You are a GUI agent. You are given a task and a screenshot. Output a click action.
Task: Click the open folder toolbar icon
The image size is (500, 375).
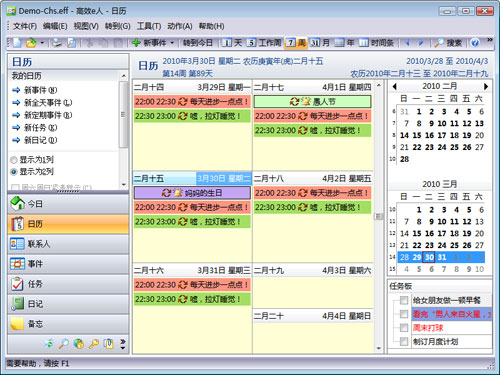click(31, 42)
